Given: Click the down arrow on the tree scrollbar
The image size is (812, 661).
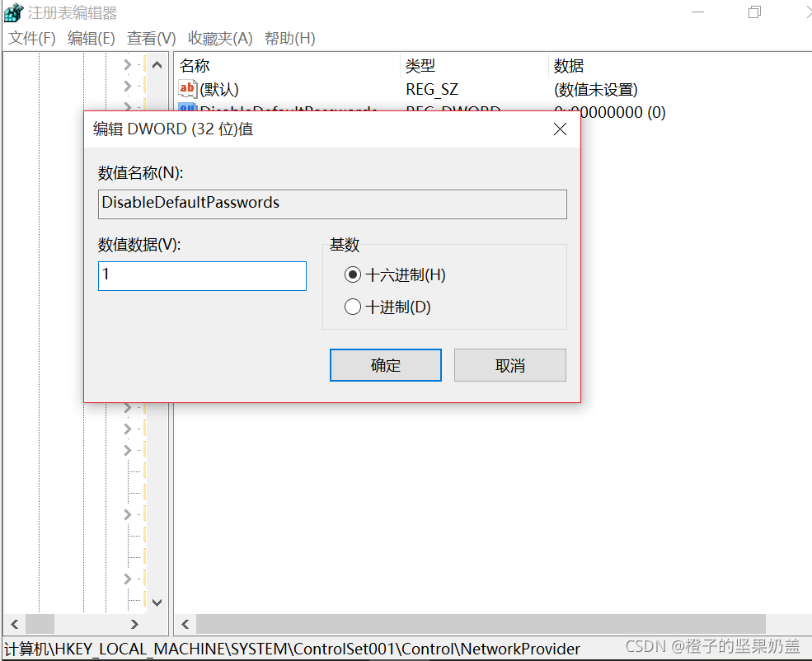Looking at the screenshot, I should click(157, 602).
